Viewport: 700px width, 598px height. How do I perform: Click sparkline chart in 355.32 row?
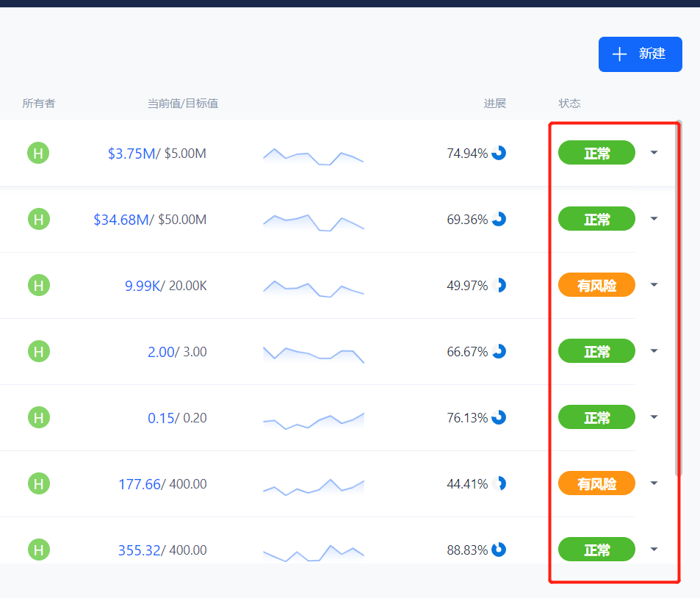pos(314,553)
